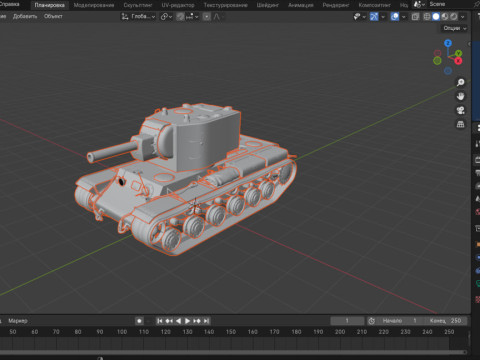Select solid shading mode

coord(436,17)
